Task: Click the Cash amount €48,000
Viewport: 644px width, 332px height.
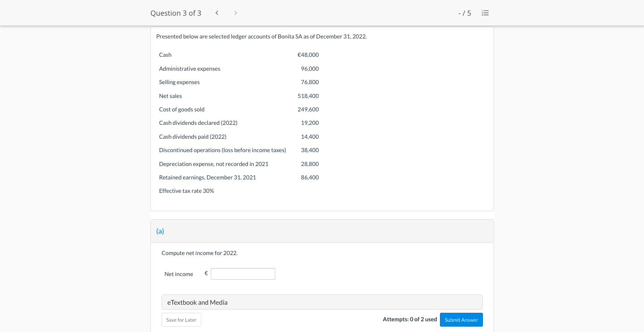Action: click(308, 55)
